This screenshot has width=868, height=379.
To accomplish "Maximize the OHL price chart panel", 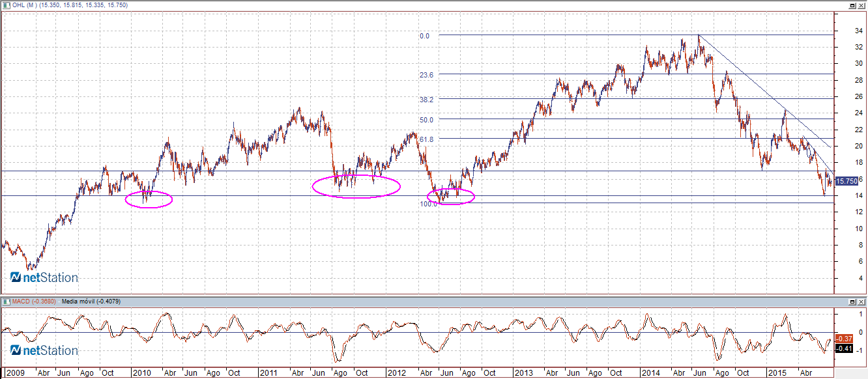I will click(x=853, y=5).
